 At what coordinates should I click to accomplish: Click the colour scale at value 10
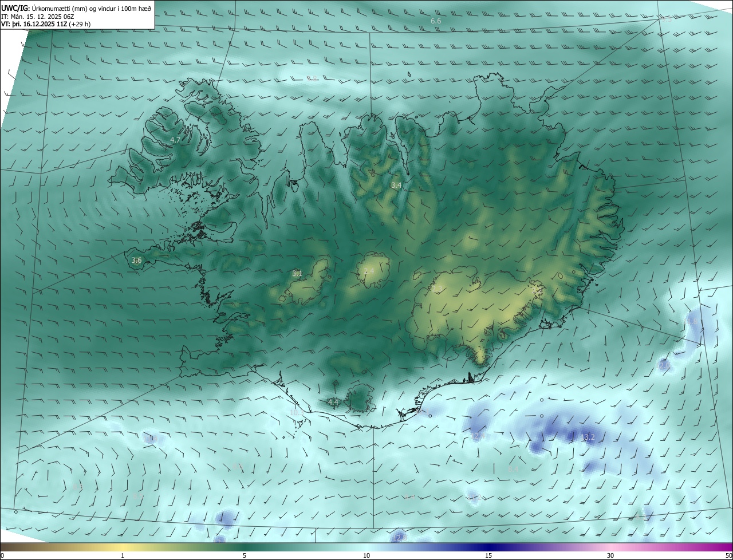coord(366,555)
